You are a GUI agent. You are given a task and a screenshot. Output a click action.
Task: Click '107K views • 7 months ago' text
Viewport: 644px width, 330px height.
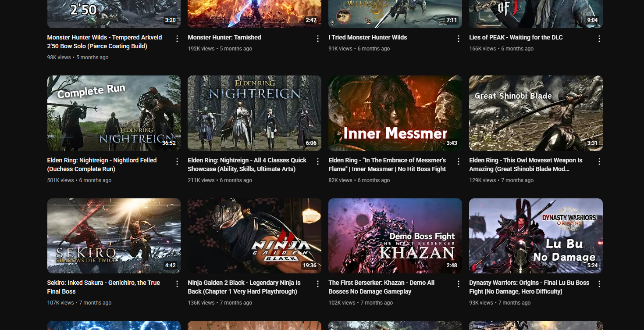79,303
